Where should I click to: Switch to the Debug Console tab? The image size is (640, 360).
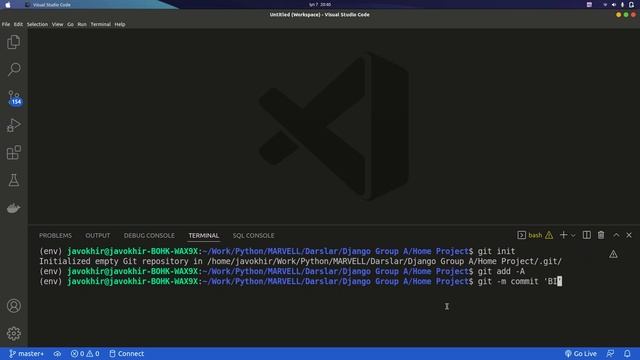(x=149, y=236)
